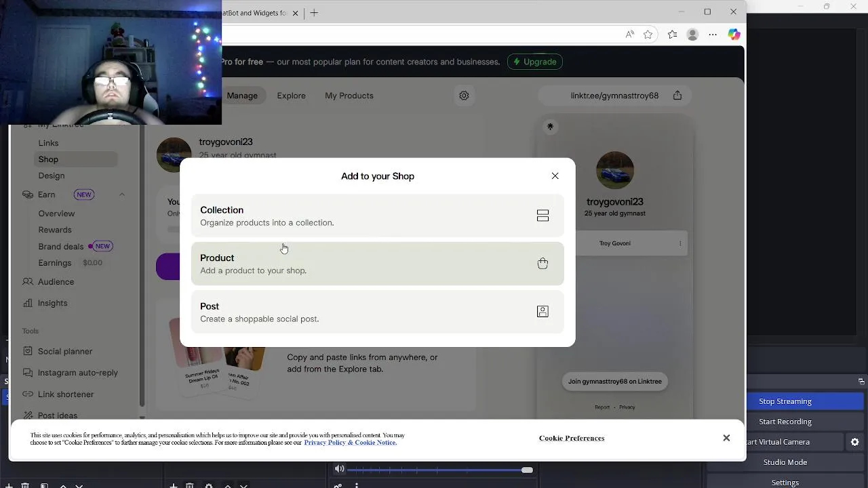Click the Linktree asterisk logo in preview
This screenshot has height=488, width=868.
point(550,127)
